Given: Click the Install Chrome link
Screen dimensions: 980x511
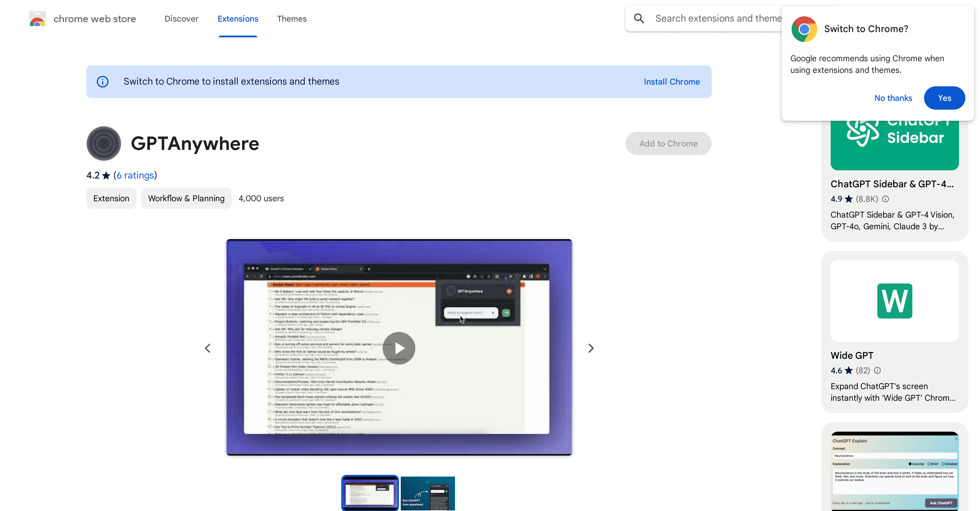Looking at the screenshot, I should (671, 81).
